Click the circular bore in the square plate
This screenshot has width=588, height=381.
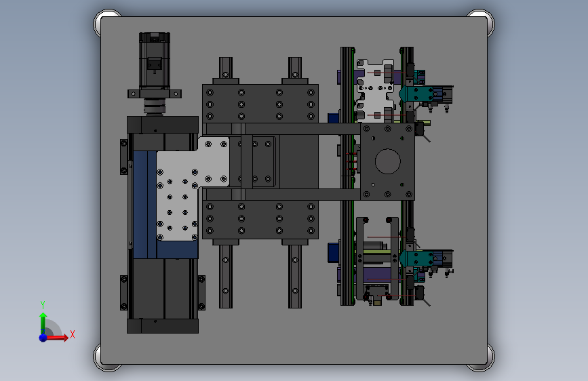[x=388, y=161]
